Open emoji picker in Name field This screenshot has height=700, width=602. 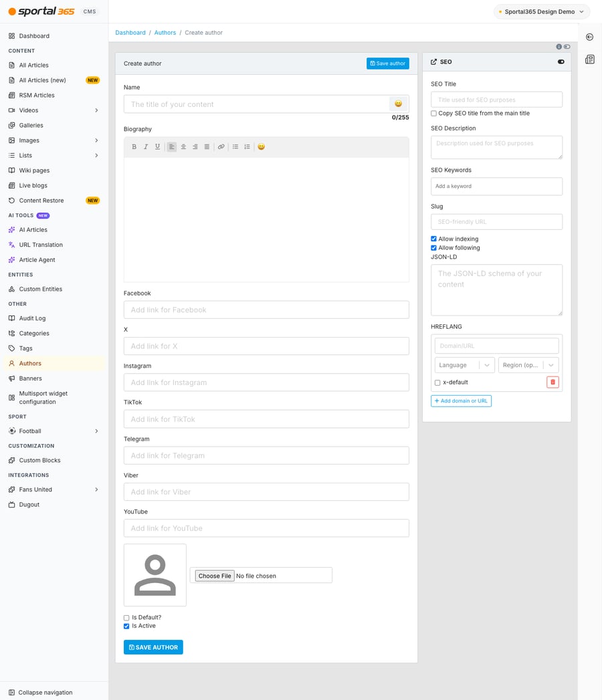click(399, 104)
